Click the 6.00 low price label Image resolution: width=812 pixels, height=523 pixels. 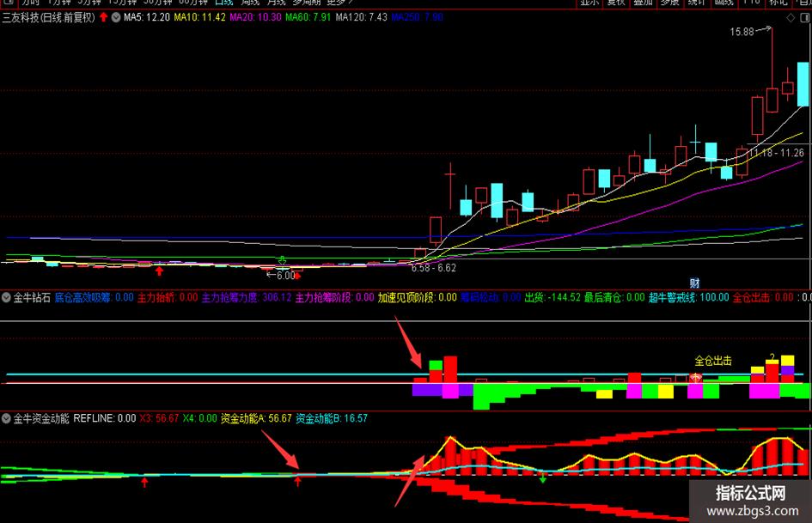pyautogui.click(x=285, y=276)
